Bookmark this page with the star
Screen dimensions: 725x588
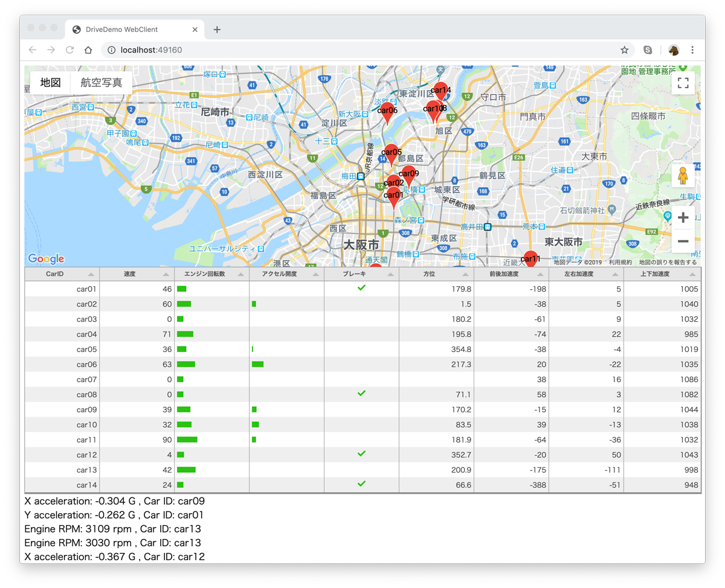(625, 50)
